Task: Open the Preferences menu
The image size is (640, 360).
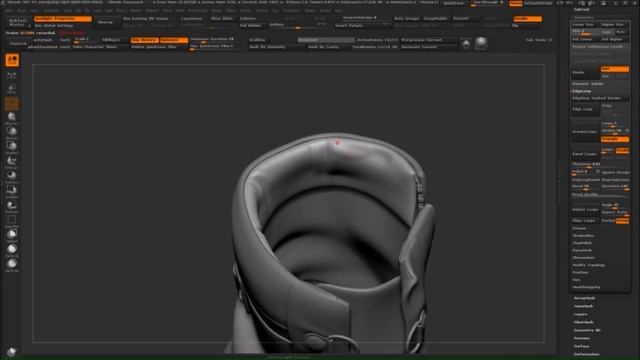Action: click(198, 11)
